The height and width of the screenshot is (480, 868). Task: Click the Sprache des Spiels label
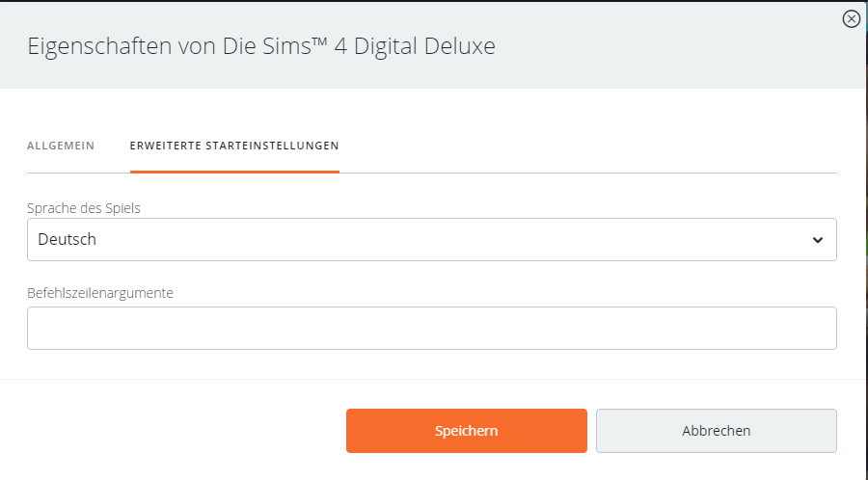click(x=84, y=208)
